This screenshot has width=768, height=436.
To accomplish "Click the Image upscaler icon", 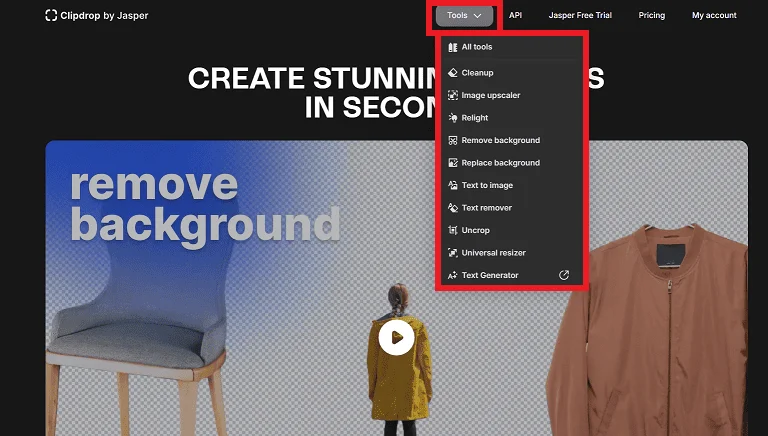I will (x=453, y=95).
